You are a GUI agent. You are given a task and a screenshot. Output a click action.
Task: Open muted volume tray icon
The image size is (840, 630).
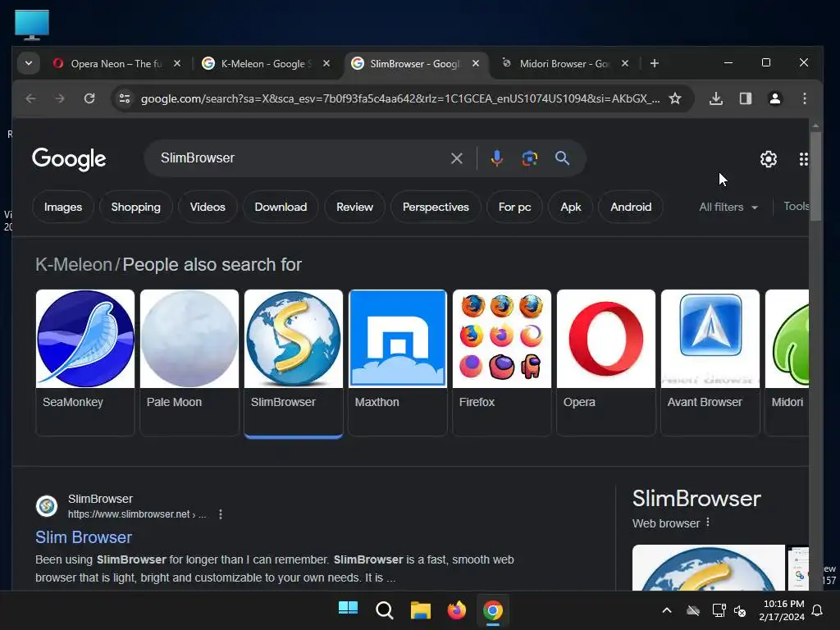pos(740,610)
